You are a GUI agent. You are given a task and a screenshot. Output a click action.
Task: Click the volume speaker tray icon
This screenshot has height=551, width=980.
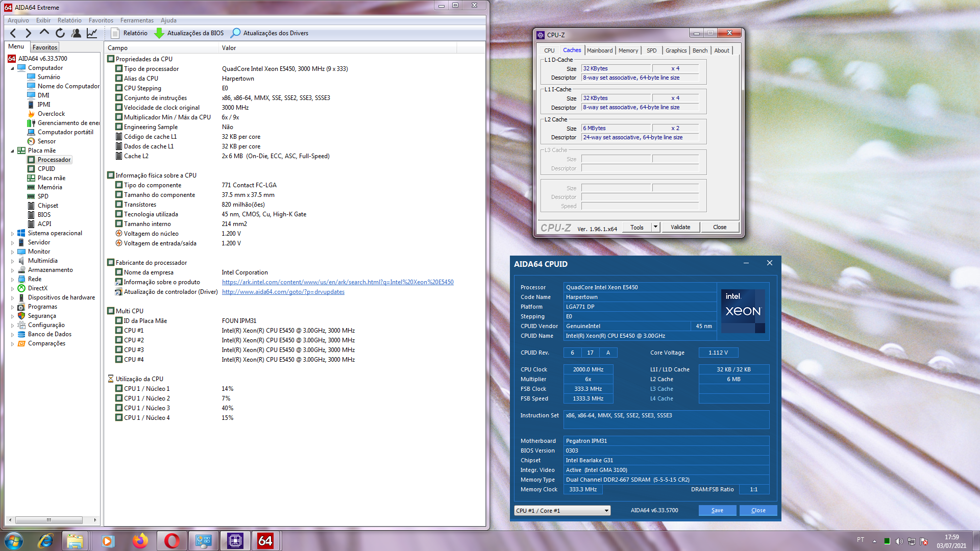[899, 541]
